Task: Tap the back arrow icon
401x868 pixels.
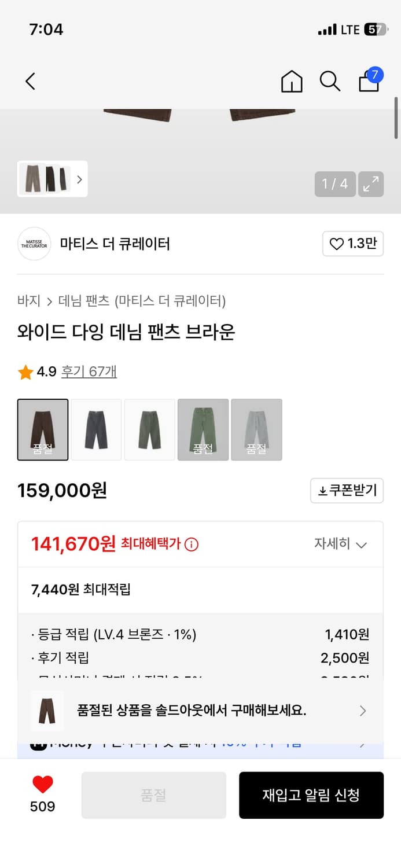Action: 31,81
